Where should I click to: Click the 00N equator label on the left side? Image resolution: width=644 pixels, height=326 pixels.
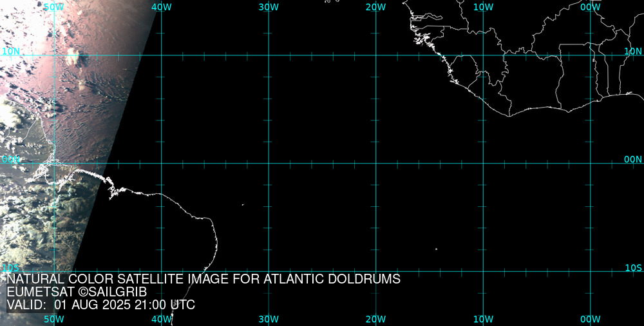[11, 160]
